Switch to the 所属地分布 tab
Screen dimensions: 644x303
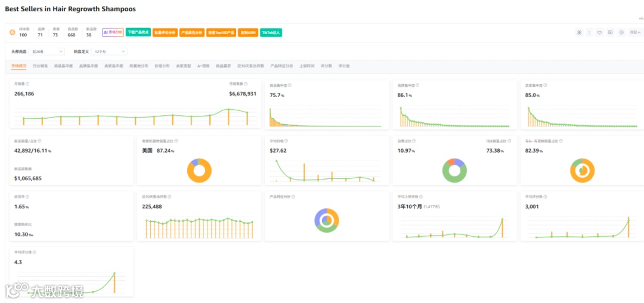pyautogui.click(x=139, y=66)
